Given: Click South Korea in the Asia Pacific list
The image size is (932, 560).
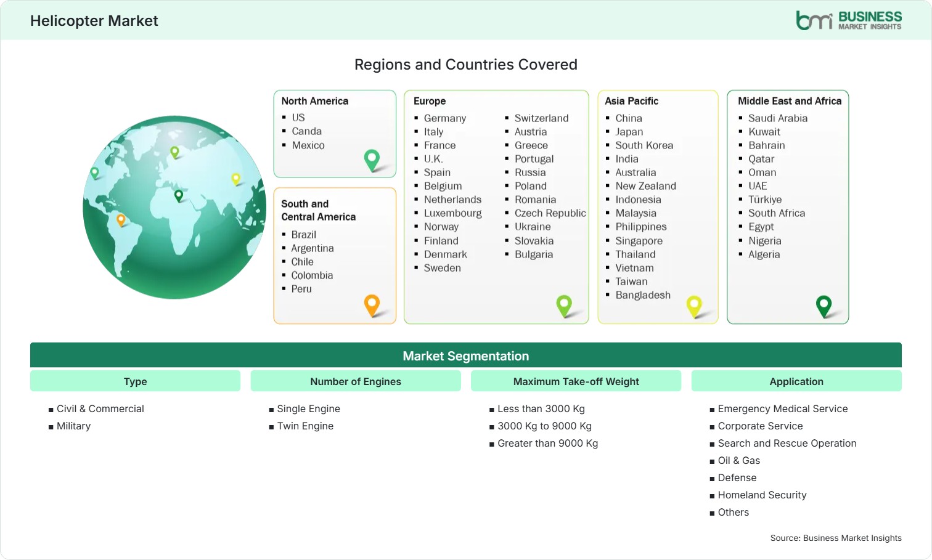Looking at the screenshot, I should 644,145.
